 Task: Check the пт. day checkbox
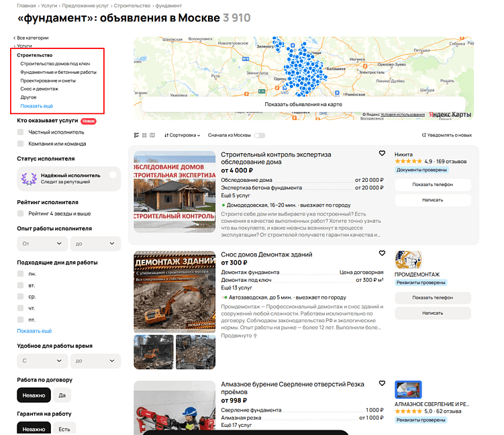[x=21, y=320]
